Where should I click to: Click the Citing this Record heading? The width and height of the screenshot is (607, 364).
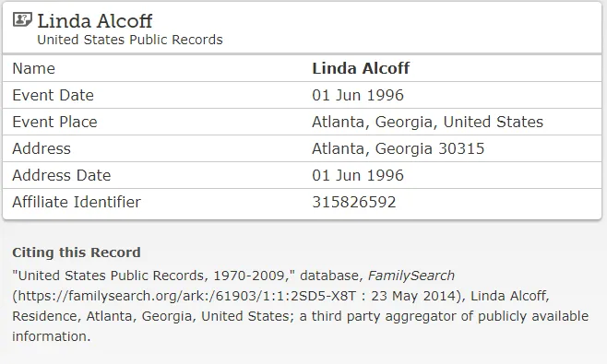[x=77, y=252]
